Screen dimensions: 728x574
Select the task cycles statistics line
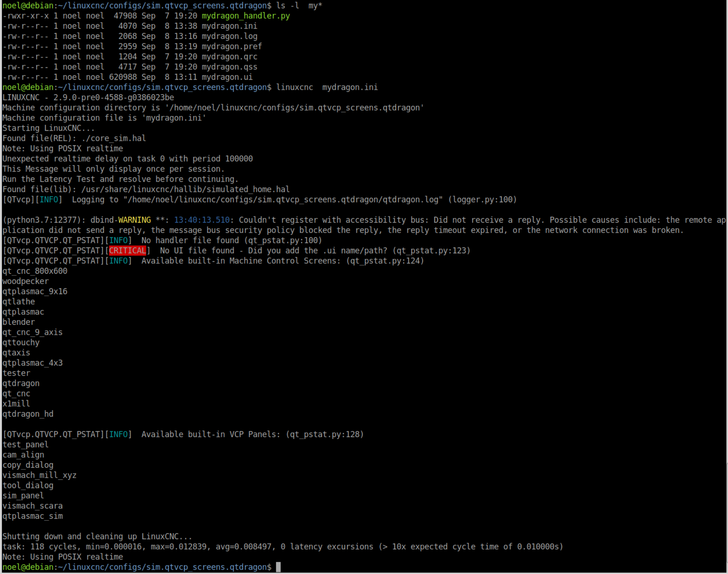(283, 547)
